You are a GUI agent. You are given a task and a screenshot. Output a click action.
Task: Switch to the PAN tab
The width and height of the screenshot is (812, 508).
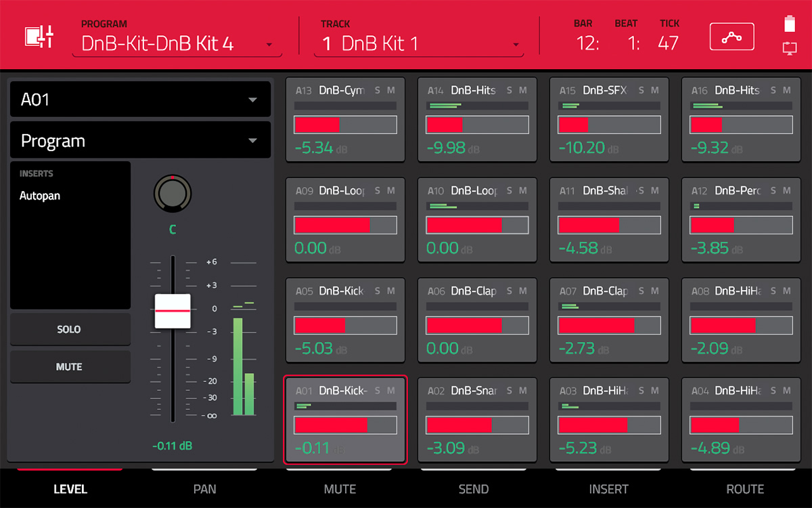[x=204, y=489]
